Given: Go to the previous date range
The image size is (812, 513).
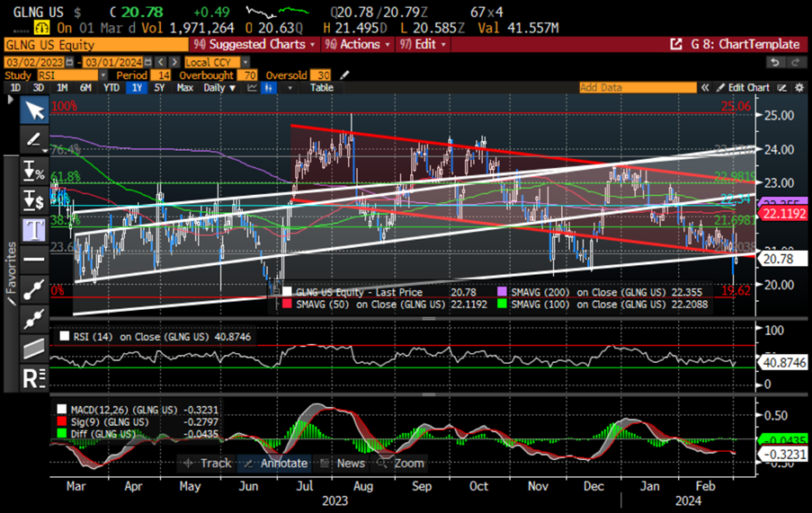Looking at the screenshot, I should point(161,63).
